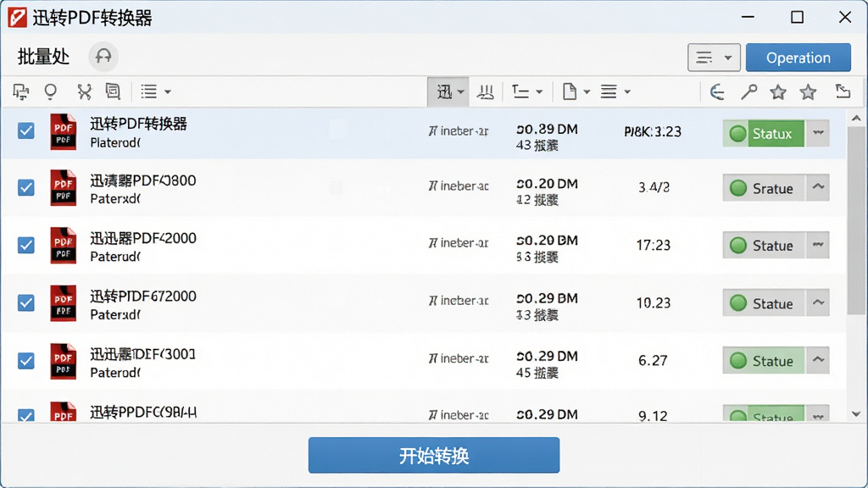Click the PDF file icon for 迅转PDF转换器
Viewport: 868px width, 488px height.
pos(63,131)
